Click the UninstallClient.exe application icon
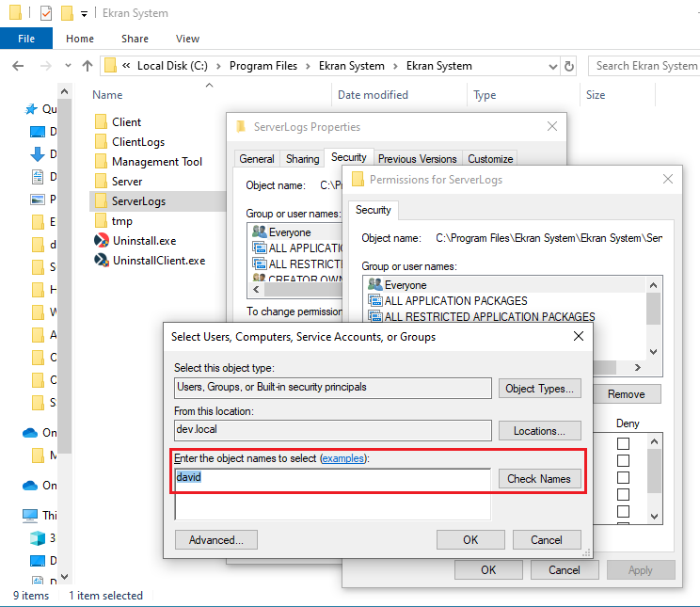 click(x=102, y=261)
